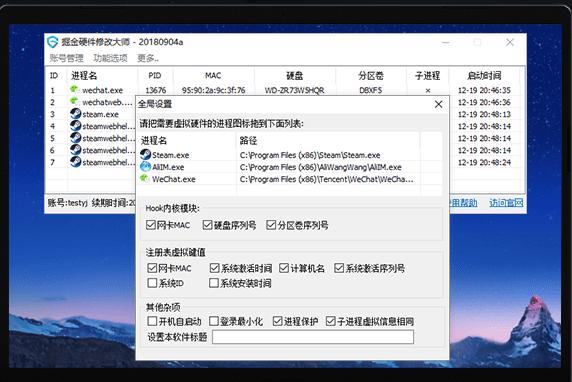This screenshot has width=572, height=382.
Task: Click the 使用帮助 link
Action: pyautogui.click(x=463, y=203)
